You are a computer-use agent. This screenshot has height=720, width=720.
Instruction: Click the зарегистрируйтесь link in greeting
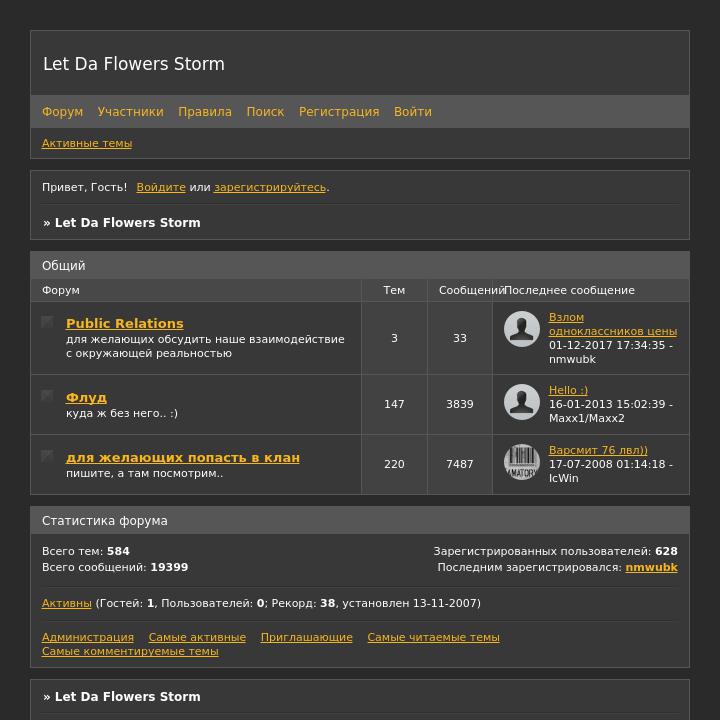point(270,187)
